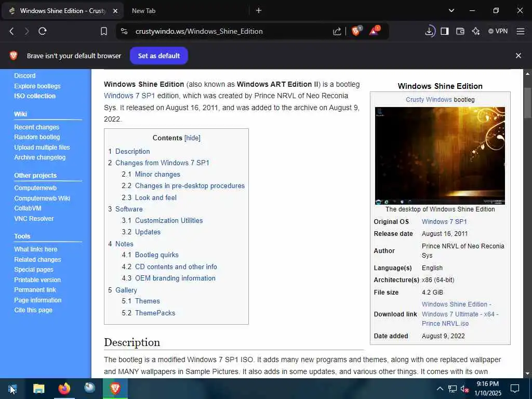This screenshot has height=399, width=532.
Task: Go back using the browser back arrow
Action: pos(11,31)
